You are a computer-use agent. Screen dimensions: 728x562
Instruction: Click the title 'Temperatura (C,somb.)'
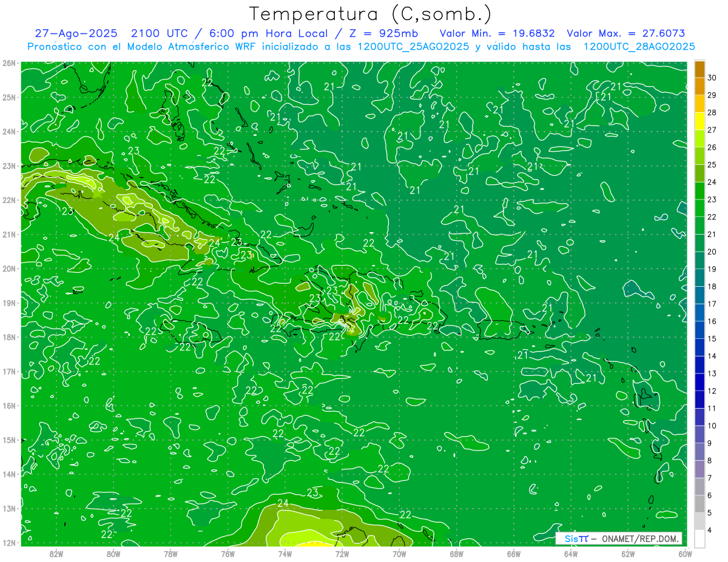coord(371,15)
